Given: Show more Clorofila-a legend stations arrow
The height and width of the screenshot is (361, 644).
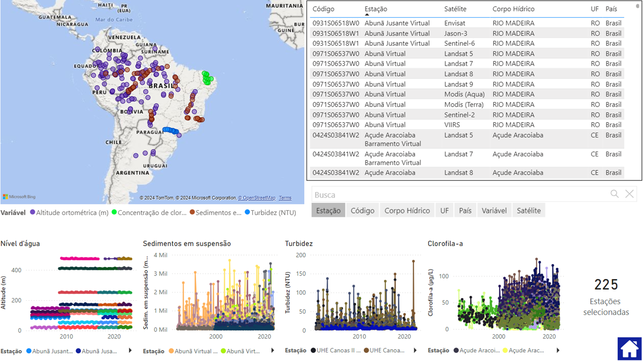Looking at the screenshot, I should [x=558, y=350].
